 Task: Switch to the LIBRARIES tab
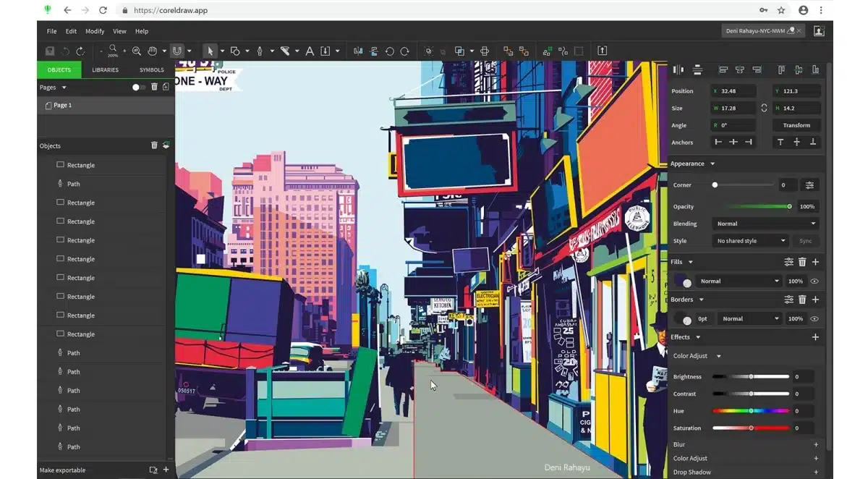[x=106, y=69]
